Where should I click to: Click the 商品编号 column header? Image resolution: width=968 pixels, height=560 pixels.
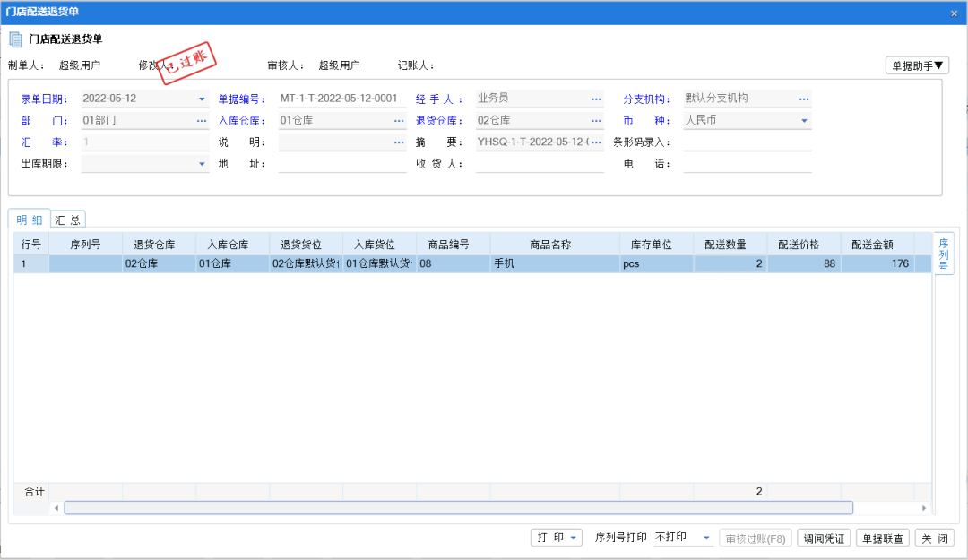(454, 245)
